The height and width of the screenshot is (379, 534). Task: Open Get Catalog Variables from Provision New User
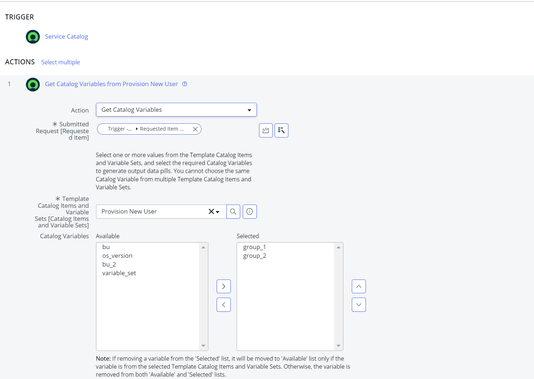tap(111, 84)
